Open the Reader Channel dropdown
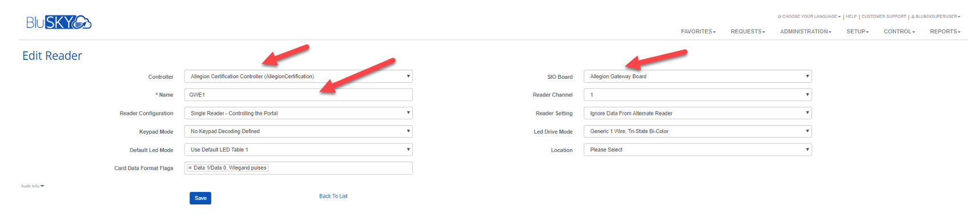This screenshot has width=980, height=217. click(x=697, y=95)
